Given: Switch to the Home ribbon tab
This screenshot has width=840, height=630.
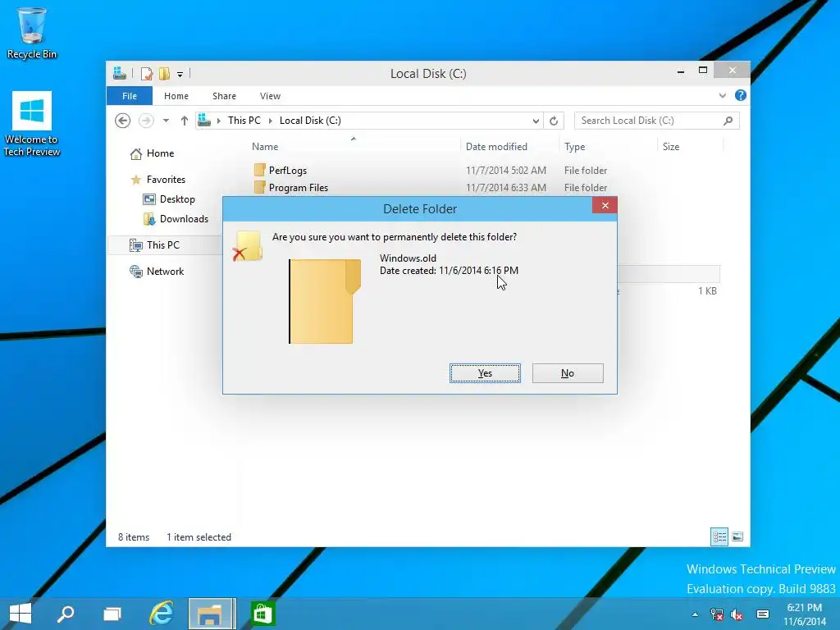Looking at the screenshot, I should [176, 96].
